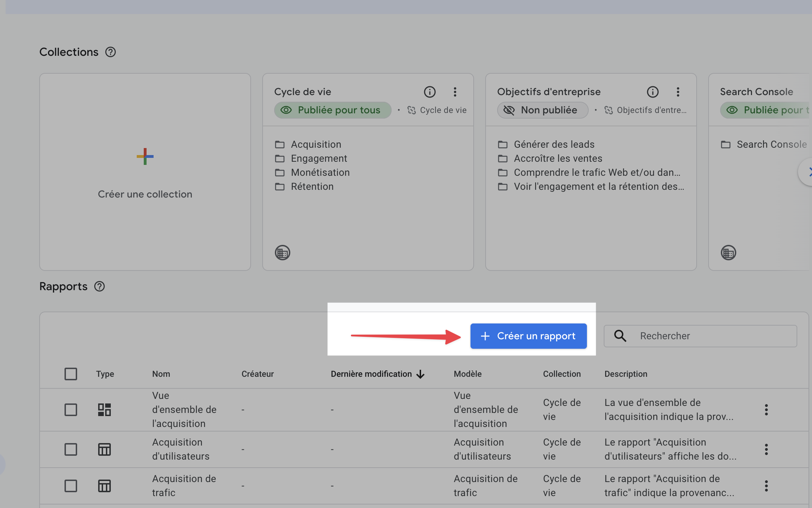Check the Acquisition de trafic row checkbox
Image resolution: width=812 pixels, height=508 pixels.
tap(70, 486)
